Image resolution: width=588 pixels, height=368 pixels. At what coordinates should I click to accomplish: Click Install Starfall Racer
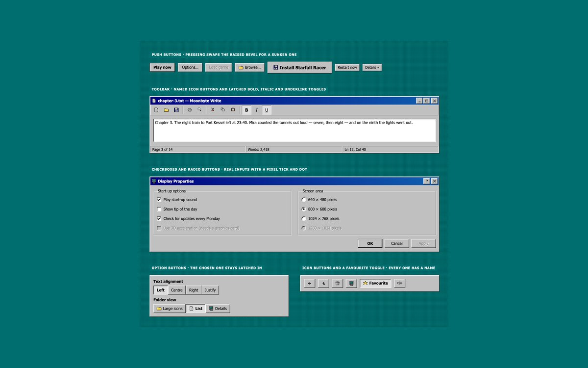click(300, 67)
